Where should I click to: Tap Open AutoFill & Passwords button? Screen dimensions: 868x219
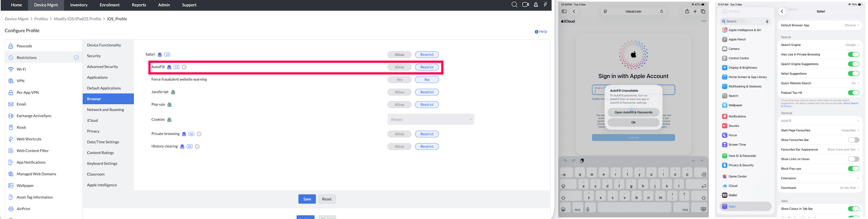click(633, 112)
